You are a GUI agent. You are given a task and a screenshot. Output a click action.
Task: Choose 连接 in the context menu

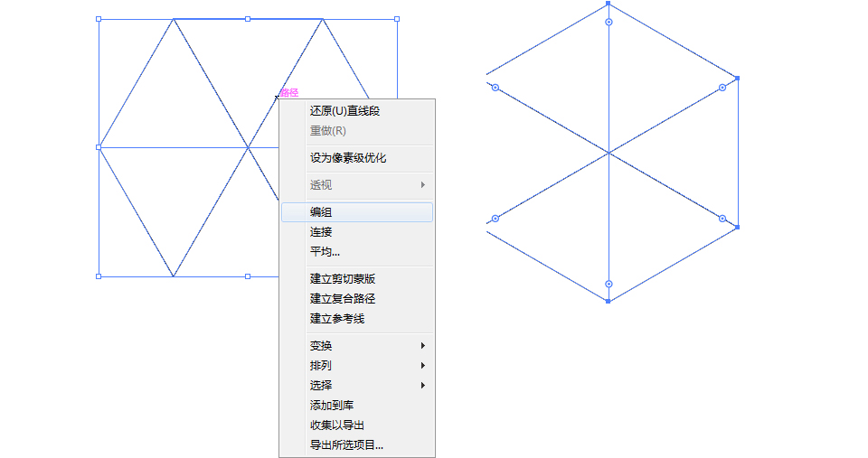tap(357, 232)
